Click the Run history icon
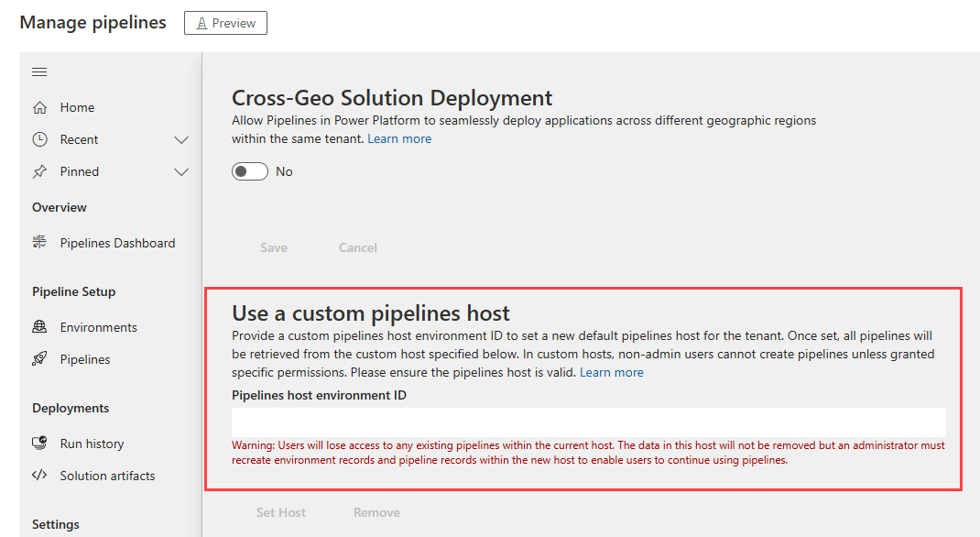The image size is (980, 537). 40,444
